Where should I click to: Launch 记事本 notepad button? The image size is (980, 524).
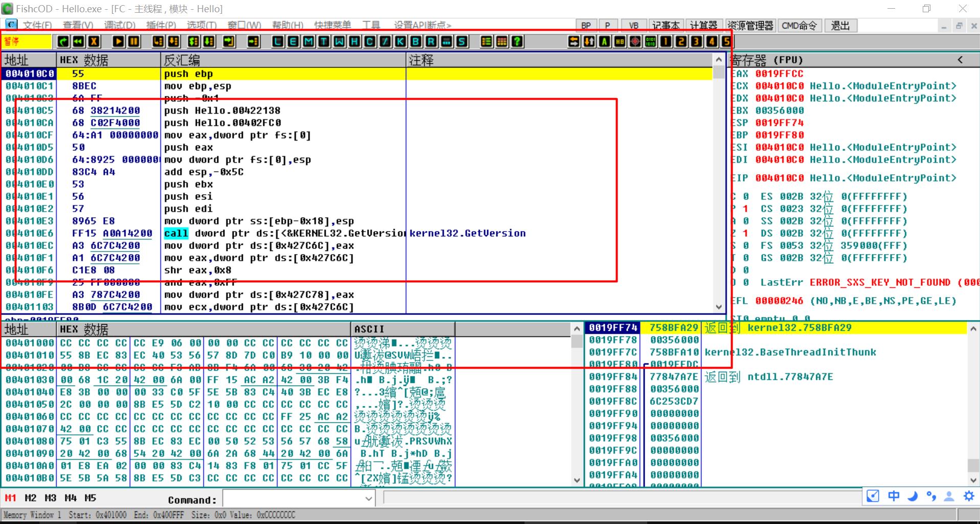click(666, 26)
